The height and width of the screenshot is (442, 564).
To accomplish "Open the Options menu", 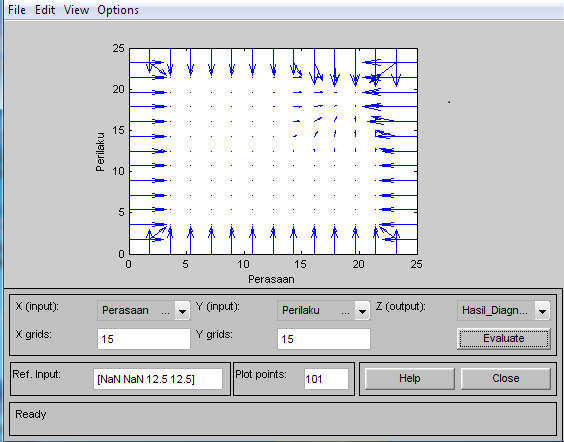I will pyautogui.click(x=118, y=10).
